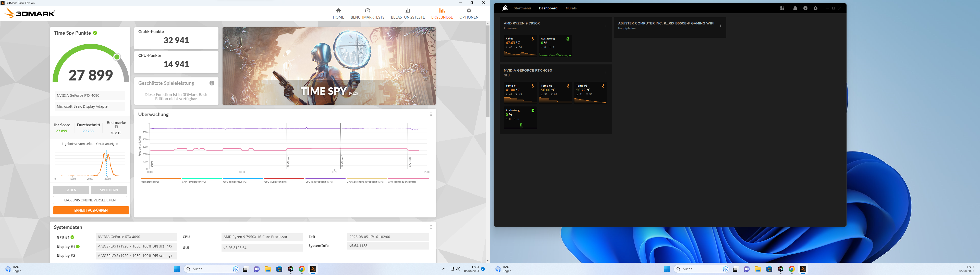The height and width of the screenshot is (275, 980).
Task: Click info icon in Geschätzte Spieleleistung
Action: 212,83
